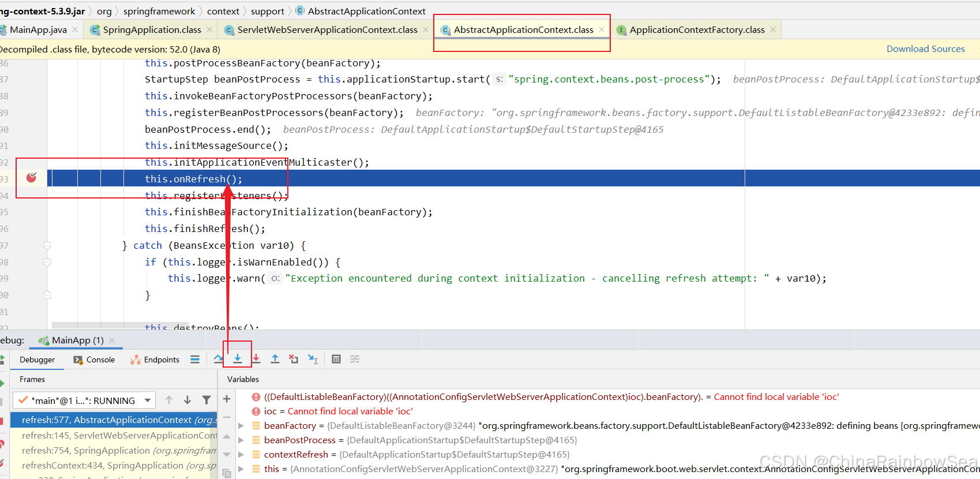Viewport: 980px width, 479px height.
Task: Click the 'support' breadcrumb segment
Action: [x=267, y=11]
